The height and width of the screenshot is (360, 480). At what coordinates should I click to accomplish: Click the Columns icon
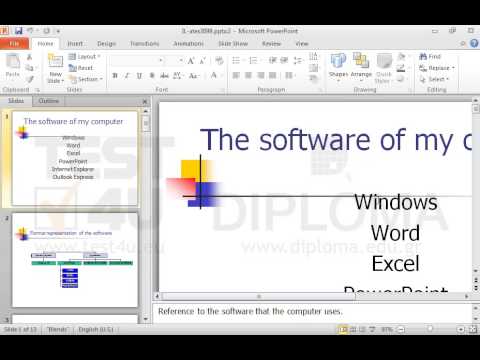pos(289,76)
